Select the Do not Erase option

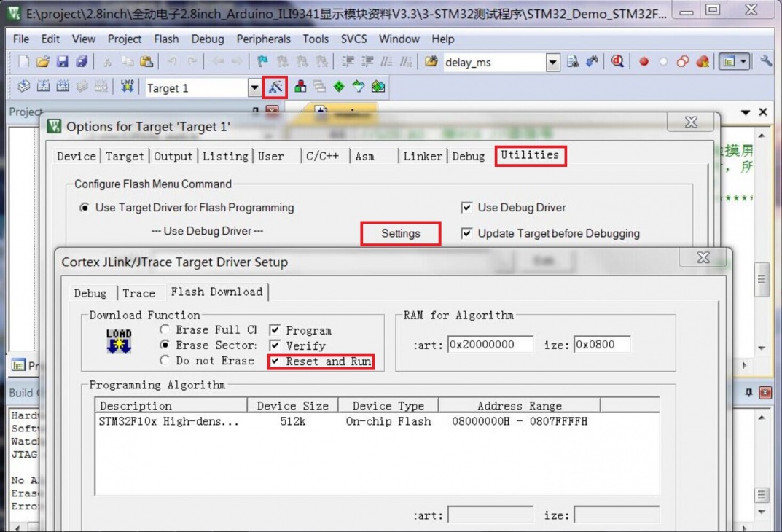coord(165,361)
